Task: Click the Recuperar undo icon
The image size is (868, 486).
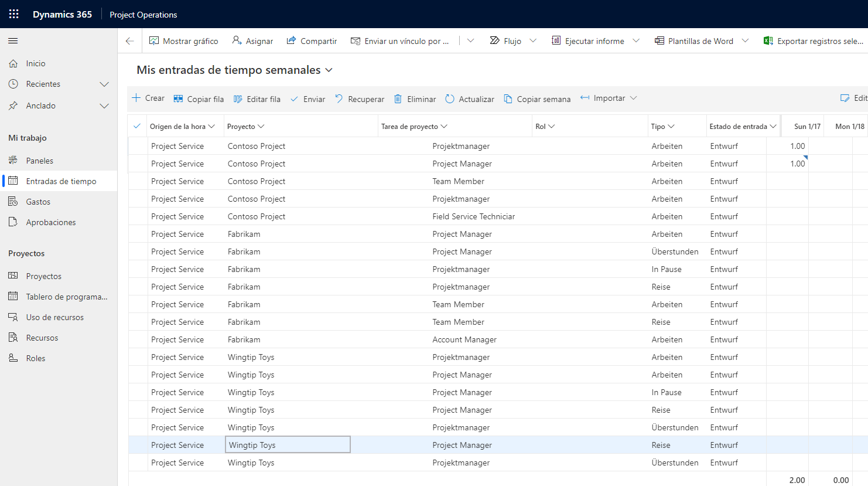Action: (x=339, y=98)
